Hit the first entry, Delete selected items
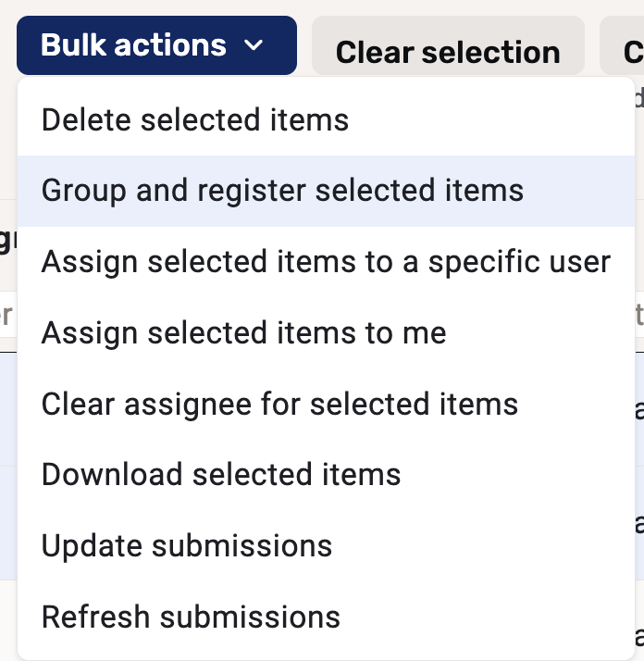The height and width of the screenshot is (661, 644). pos(195,120)
